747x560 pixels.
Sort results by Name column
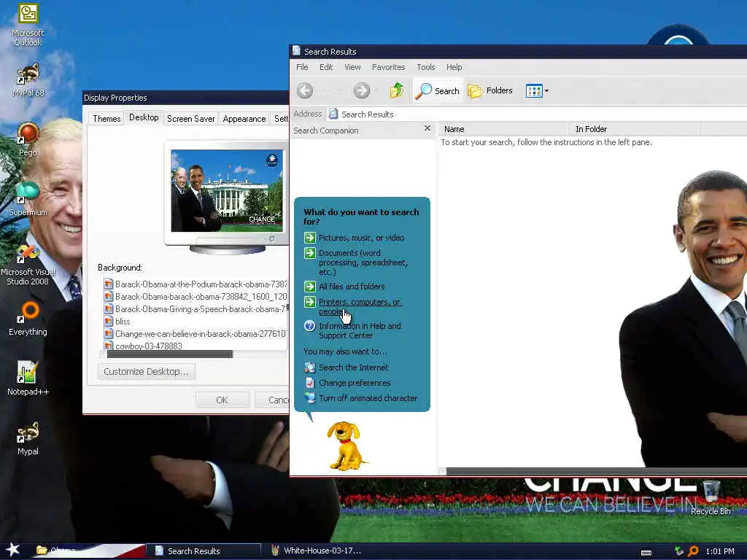pos(503,129)
